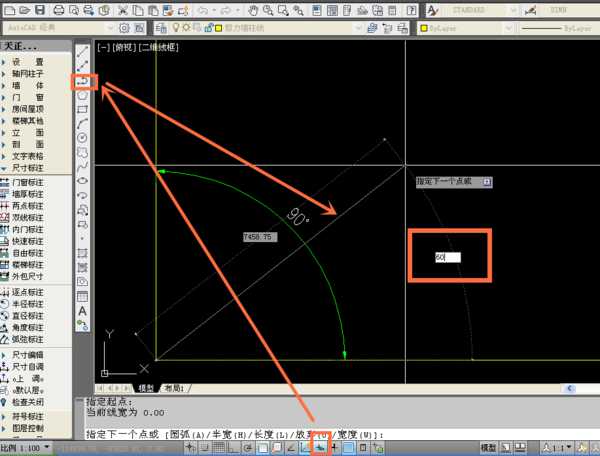Select the Construction Line tool

pos(83,66)
